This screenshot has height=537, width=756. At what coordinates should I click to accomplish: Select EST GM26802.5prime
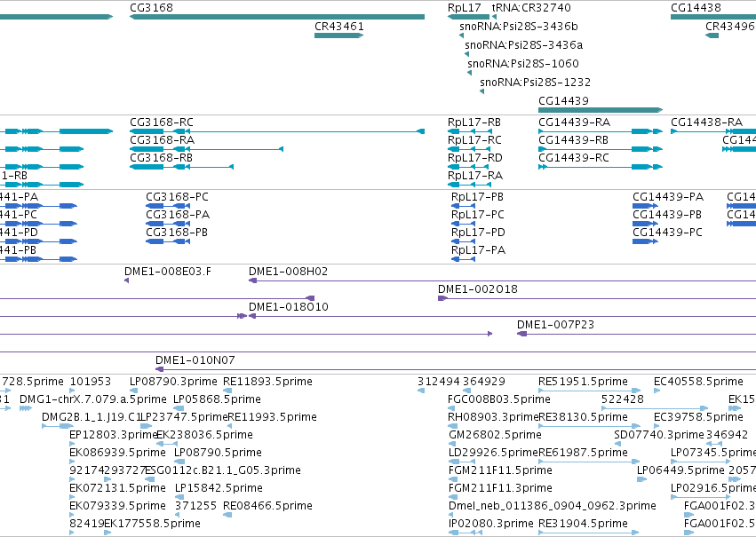coord(453,444)
